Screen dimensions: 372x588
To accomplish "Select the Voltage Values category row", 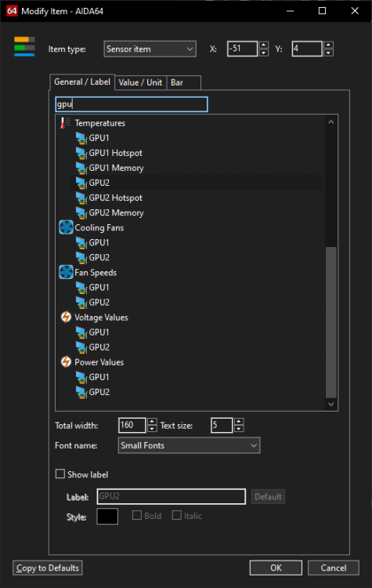I will 101,318.
